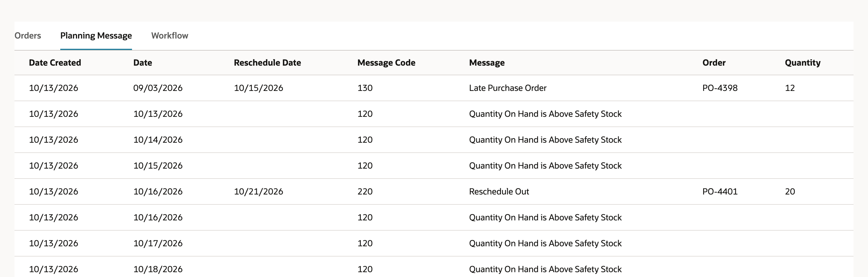Select order PO-4398 cell
Viewport: 868px width, 277px height.
point(720,88)
